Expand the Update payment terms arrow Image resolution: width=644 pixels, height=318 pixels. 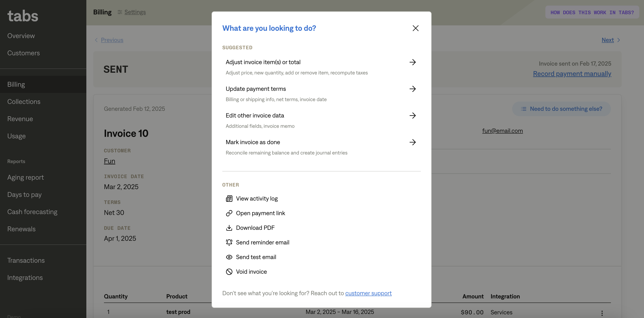click(x=412, y=89)
